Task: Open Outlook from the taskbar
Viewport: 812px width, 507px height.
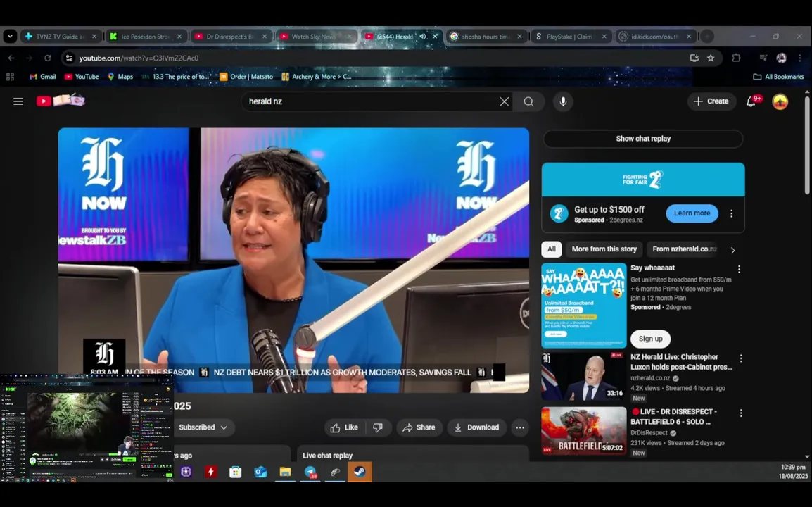Action: (260, 472)
